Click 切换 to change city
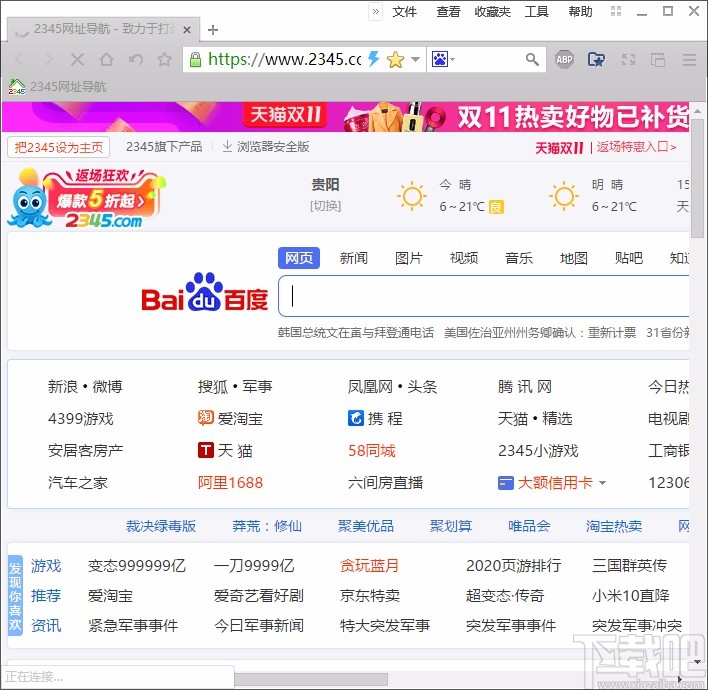 coord(325,206)
